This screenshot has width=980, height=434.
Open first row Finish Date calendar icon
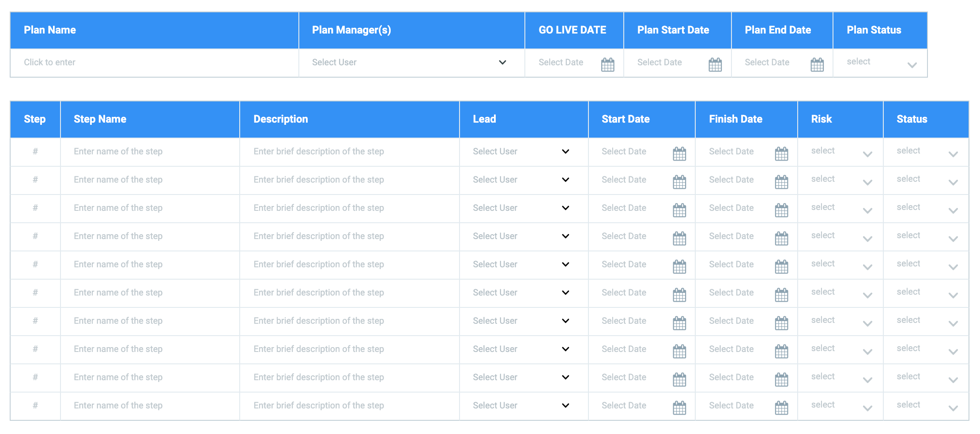(781, 153)
